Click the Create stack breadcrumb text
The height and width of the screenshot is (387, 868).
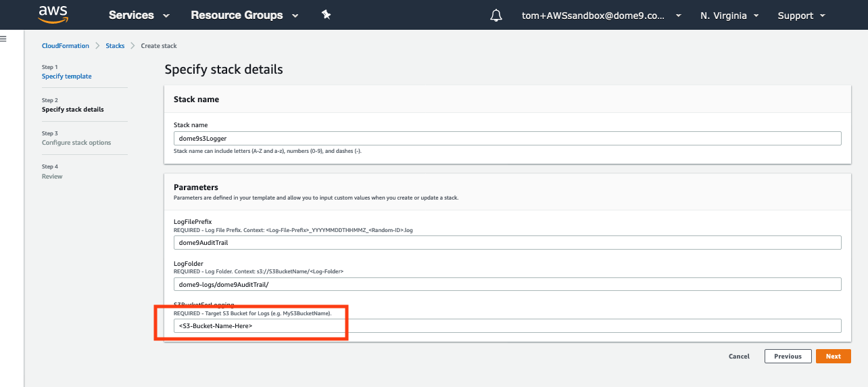coord(159,46)
